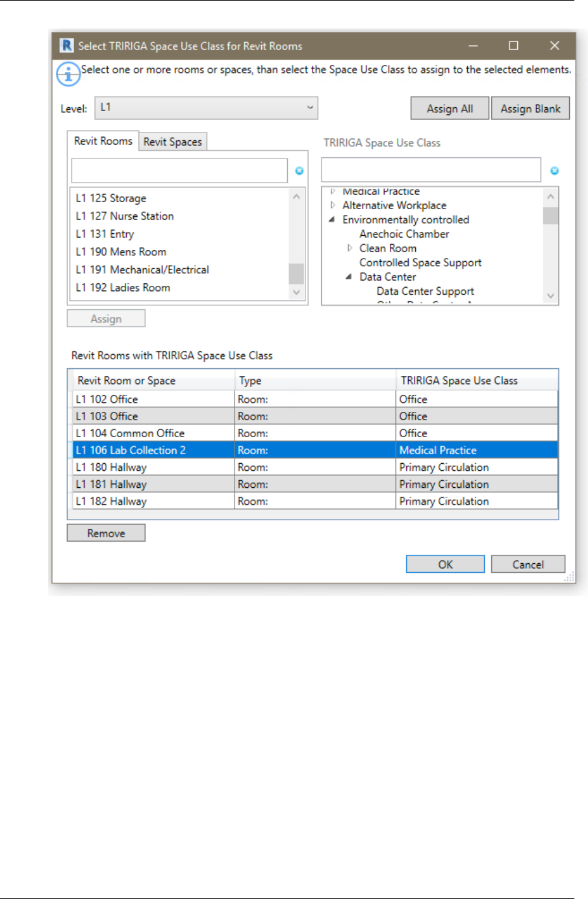Focus the Revit Rooms search field
588x899 pixels.
[x=179, y=171]
